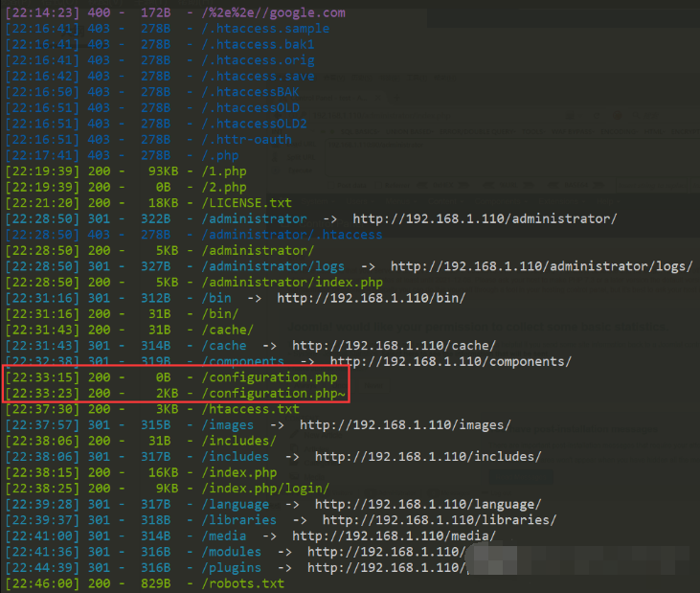The width and height of the screenshot is (700, 593).
Task: Click the /.htaccess.orig path
Action: (x=258, y=60)
